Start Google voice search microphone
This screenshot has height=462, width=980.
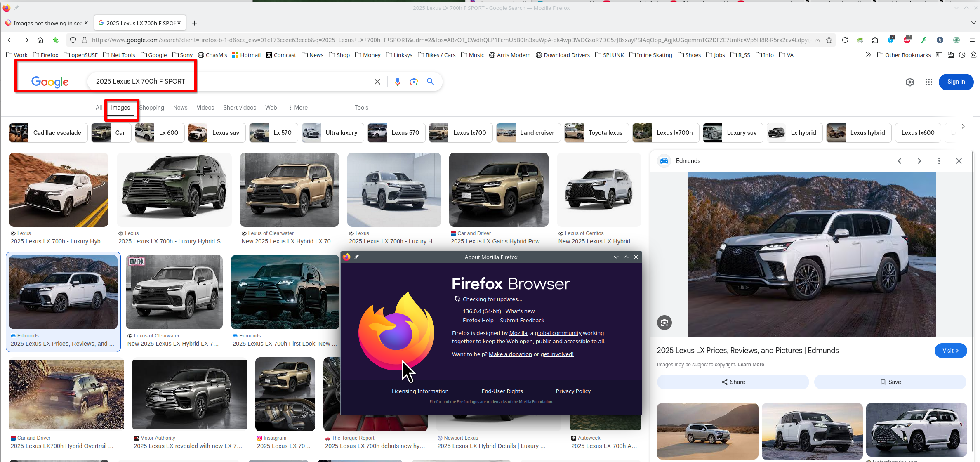(397, 82)
